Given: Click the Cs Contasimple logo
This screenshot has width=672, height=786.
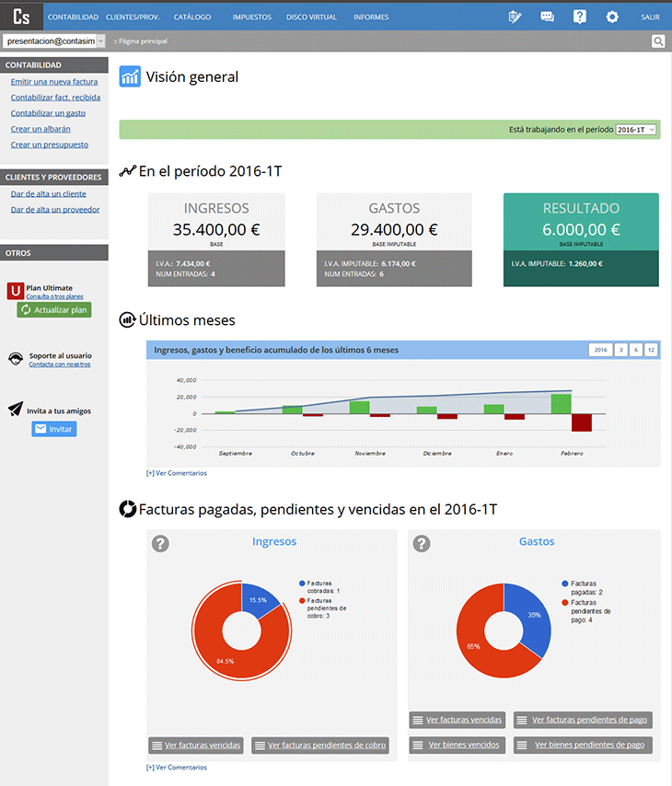Looking at the screenshot, I should tap(21, 17).
